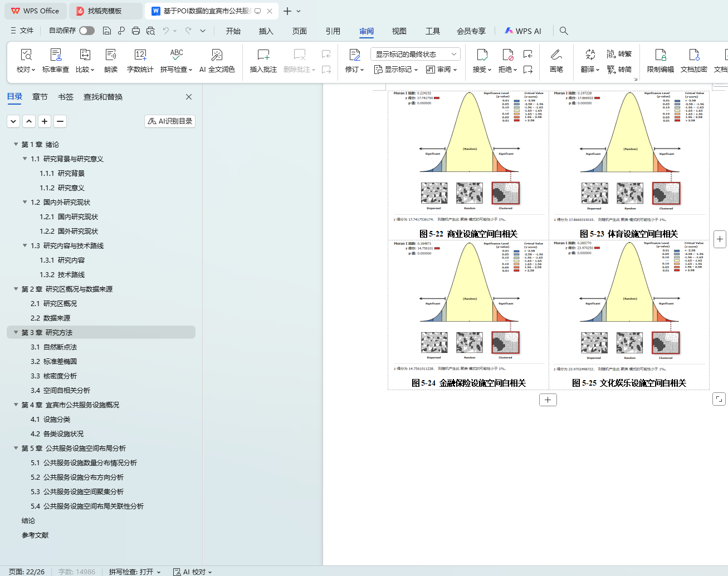Click the 文档加密 document encryption icon
Screen dimensions: 728x576
click(x=693, y=55)
